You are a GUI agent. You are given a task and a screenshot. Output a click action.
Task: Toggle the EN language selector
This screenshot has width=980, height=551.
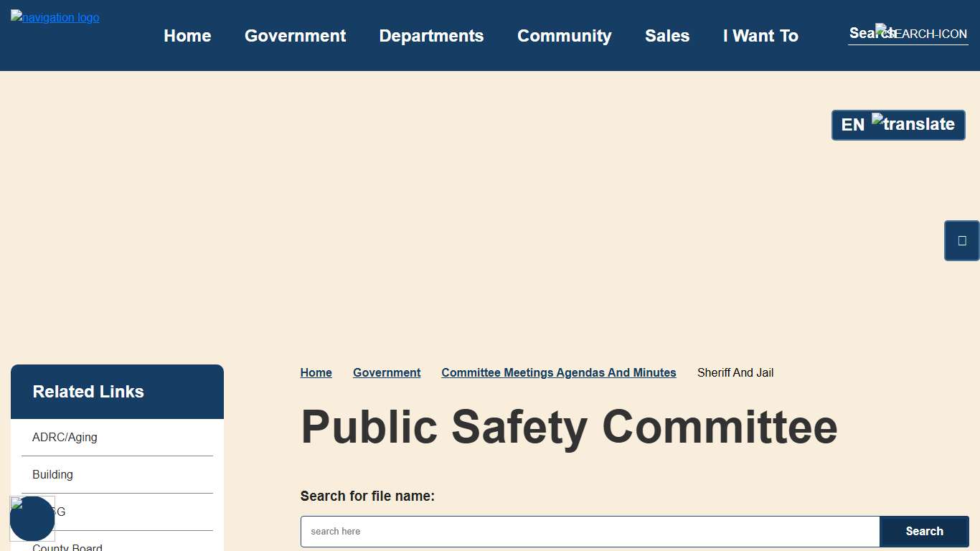[x=854, y=125]
